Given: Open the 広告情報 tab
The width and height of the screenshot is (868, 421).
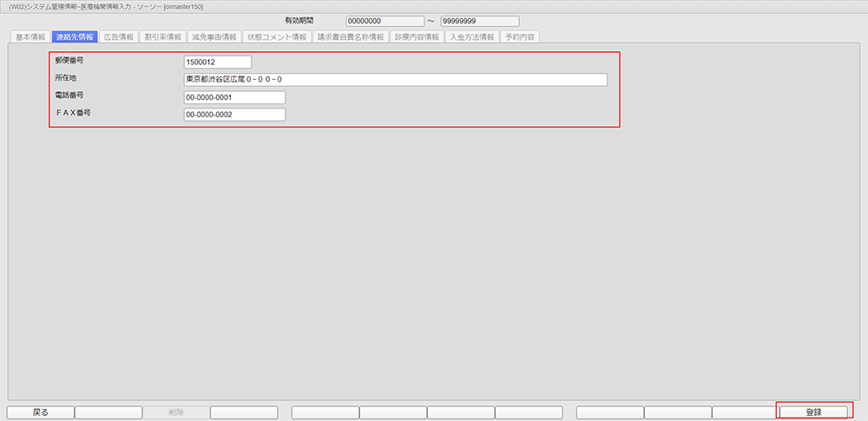Looking at the screenshot, I should pyautogui.click(x=118, y=37).
